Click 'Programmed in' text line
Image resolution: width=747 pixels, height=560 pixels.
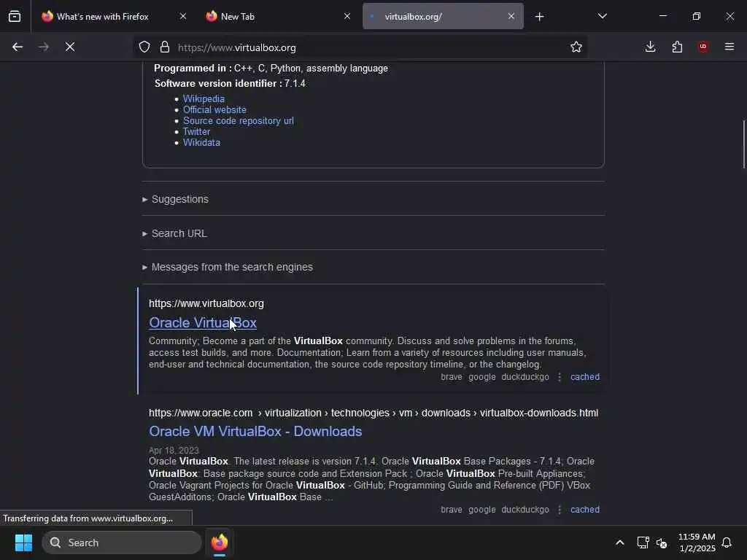click(271, 68)
